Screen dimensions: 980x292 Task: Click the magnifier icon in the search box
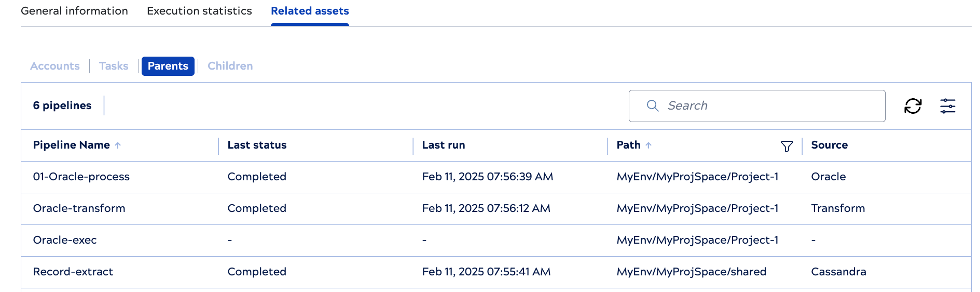(x=653, y=106)
